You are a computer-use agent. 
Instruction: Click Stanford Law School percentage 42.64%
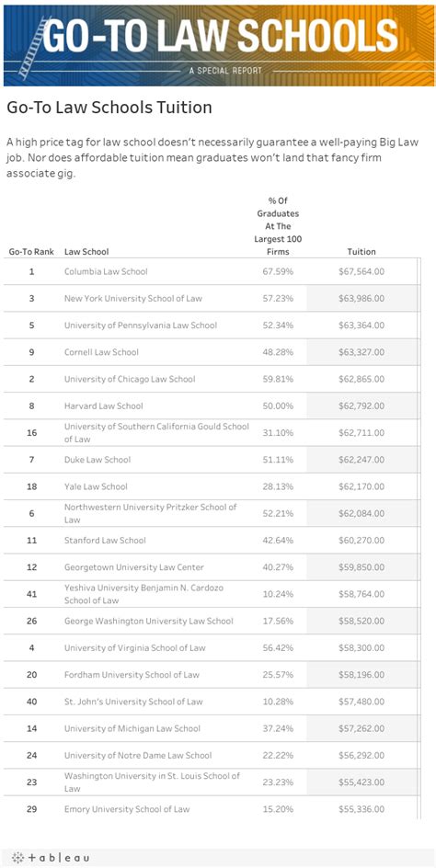[x=278, y=541]
